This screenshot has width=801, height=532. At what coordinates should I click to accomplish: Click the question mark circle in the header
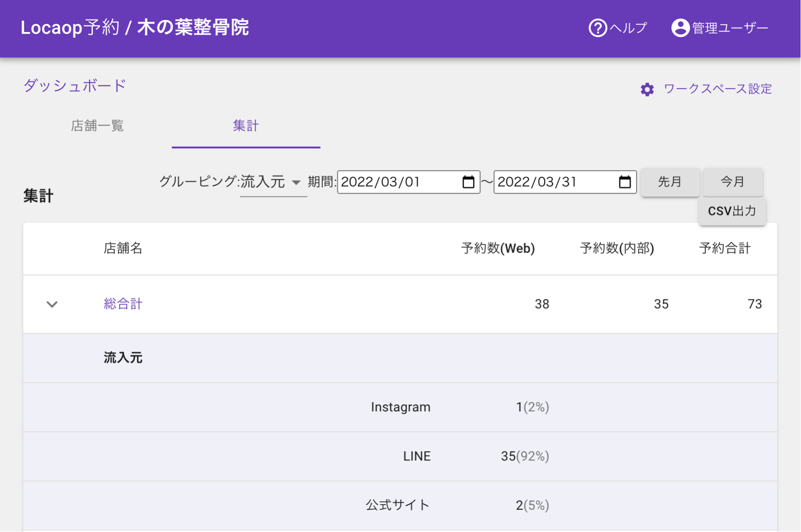point(597,28)
